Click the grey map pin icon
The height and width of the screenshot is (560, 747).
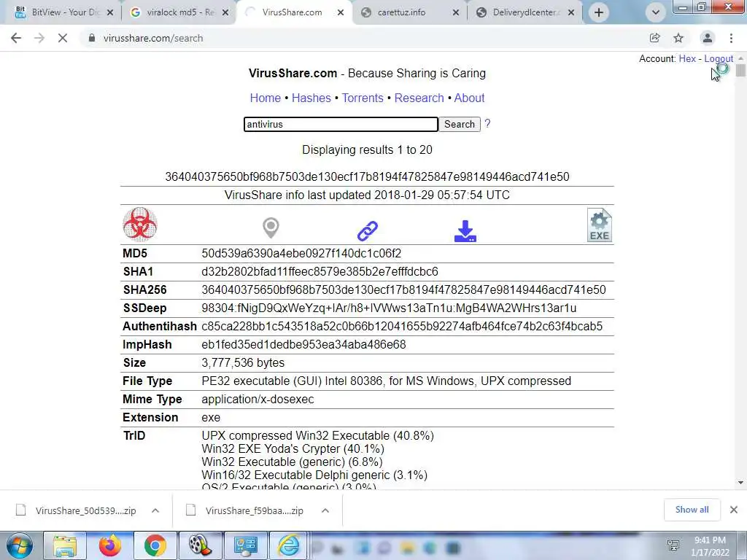coord(271,228)
